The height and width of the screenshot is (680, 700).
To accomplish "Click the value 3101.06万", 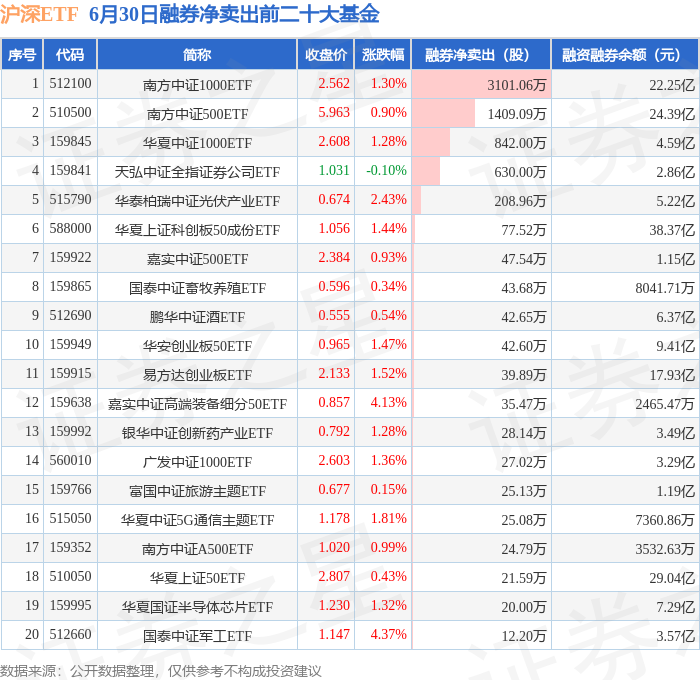I will [517, 85].
